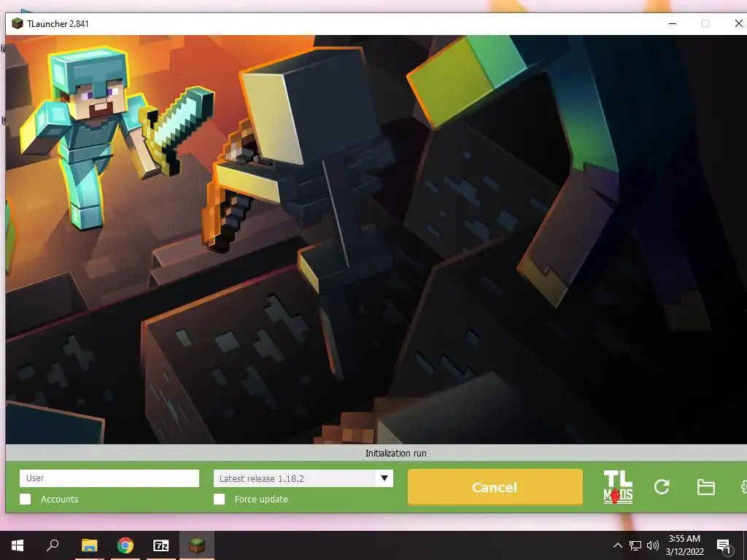Select the TLauncher taskbar icon
Screen dimensions: 747x560
(197, 545)
